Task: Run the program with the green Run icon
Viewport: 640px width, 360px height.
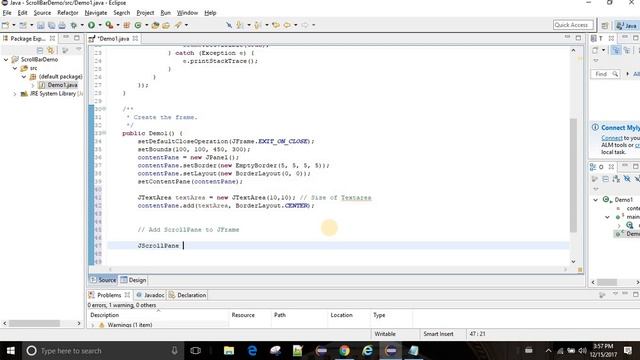Action: [91, 25]
